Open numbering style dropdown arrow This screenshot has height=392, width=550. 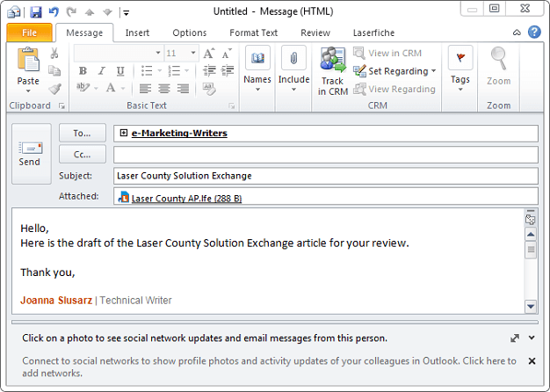pos(187,71)
